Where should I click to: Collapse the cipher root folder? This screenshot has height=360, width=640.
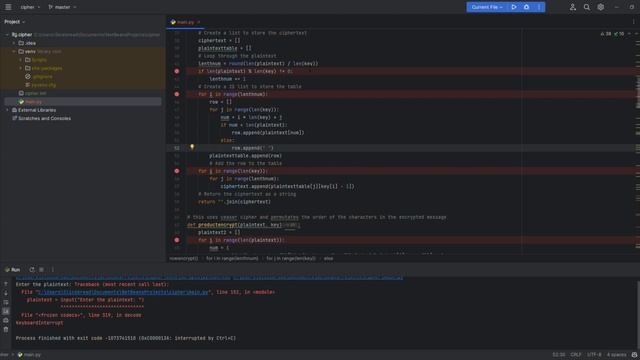(7, 35)
